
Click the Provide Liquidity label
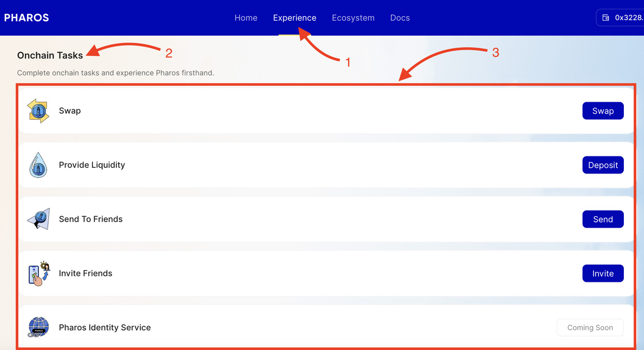coord(92,165)
